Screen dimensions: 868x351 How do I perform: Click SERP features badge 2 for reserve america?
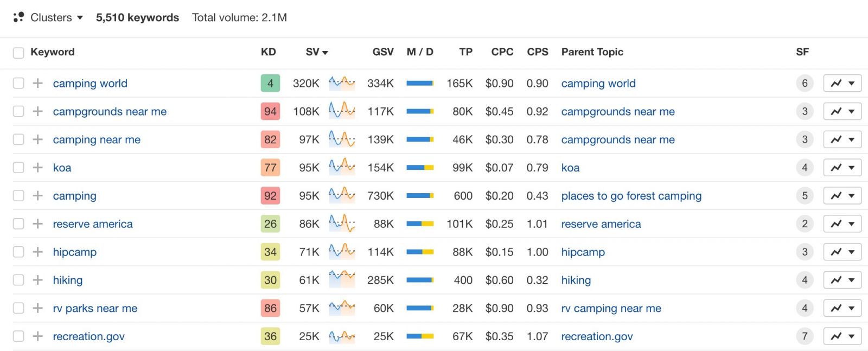[805, 224]
